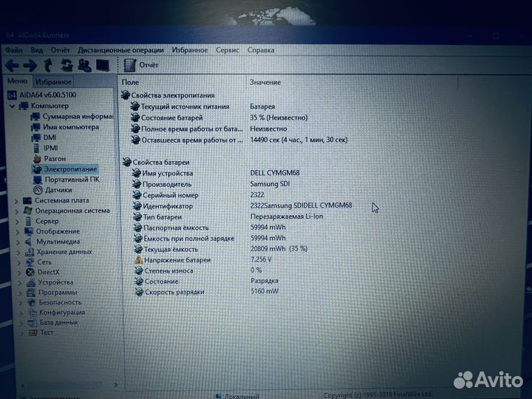The image size is (532, 399).
Task: Expand the Операционная система node
Action: coord(17,211)
